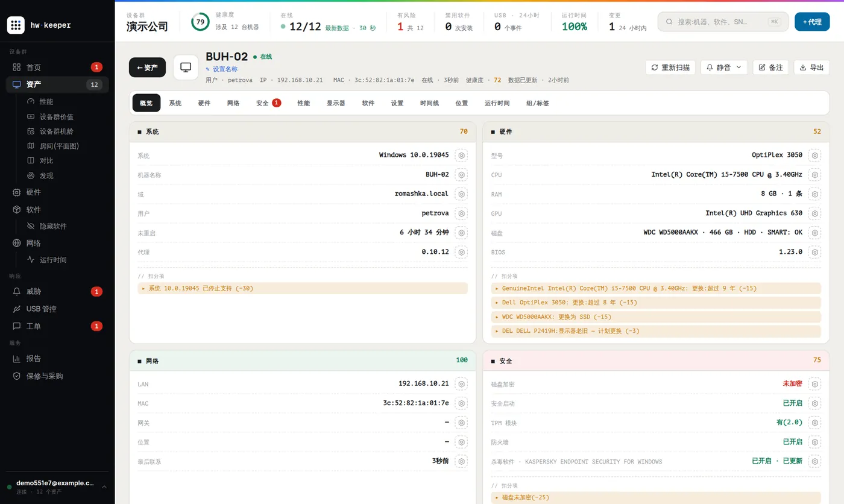Click the +代理 button
The width and height of the screenshot is (844, 504).
[x=812, y=22]
